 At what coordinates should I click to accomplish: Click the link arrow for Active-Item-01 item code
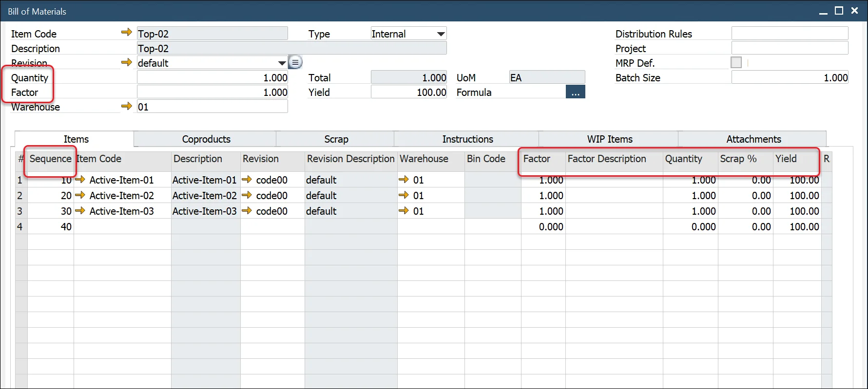(x=80, y=180)
